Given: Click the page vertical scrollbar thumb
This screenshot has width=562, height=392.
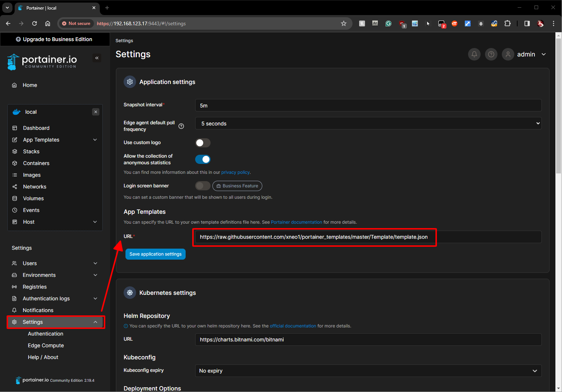Looking at the screenshot, I should (x=558, y=106).
